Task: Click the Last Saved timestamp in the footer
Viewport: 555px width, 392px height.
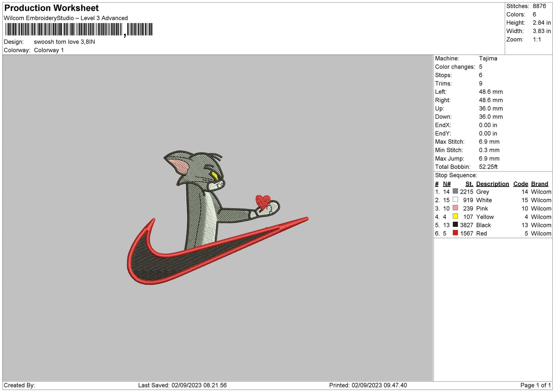Action: tap(182, 385)
